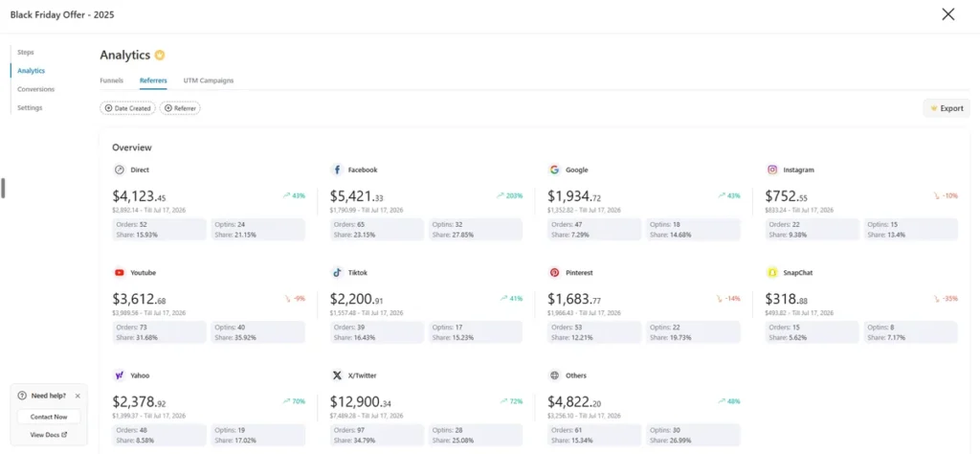Screen dimensions: 980x454
Task: Open the UTM Campaigns tab
Action: pyautogui.click(x=208, y=80)
